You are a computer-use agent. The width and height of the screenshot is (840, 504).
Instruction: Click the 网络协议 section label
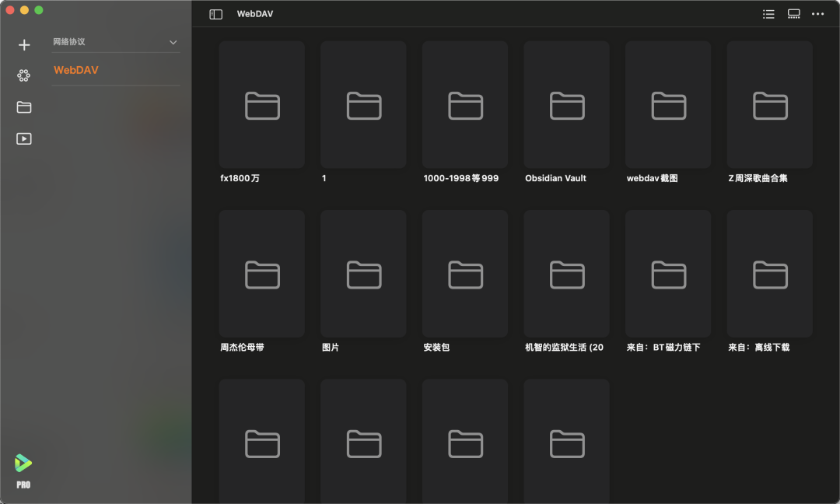(x=69, y=42)
